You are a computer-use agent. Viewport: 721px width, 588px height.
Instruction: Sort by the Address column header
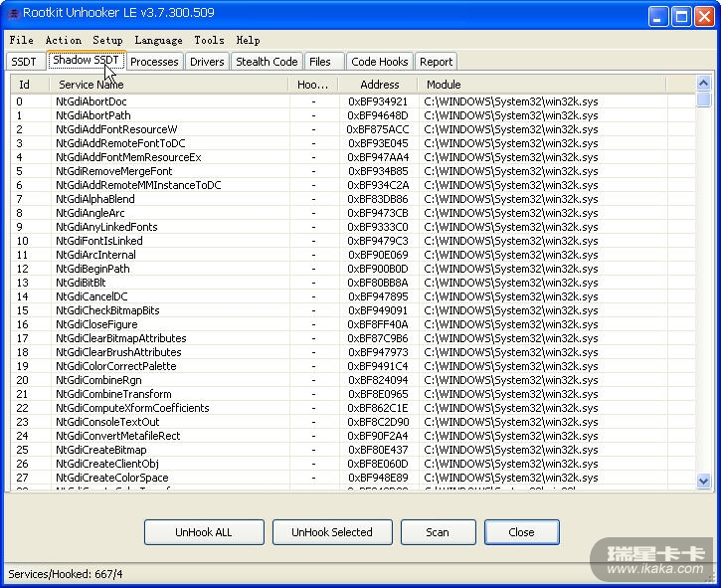379,85
